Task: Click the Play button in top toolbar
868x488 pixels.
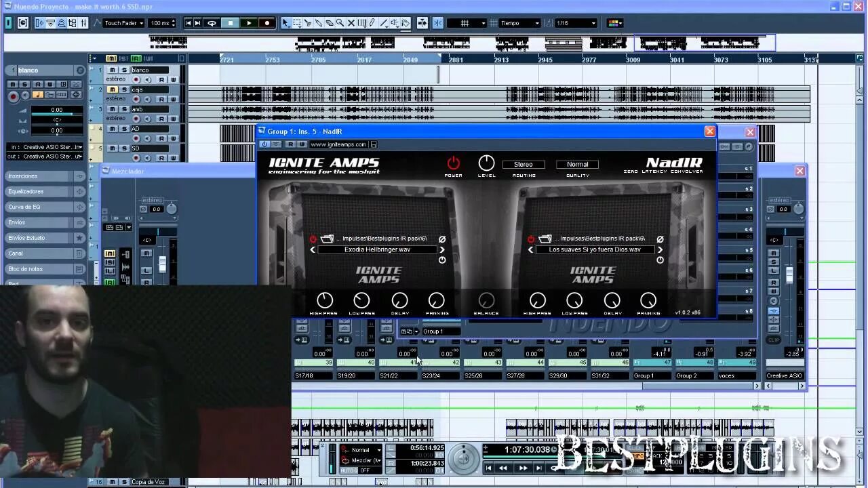Action: pyautogui.click(x=249, y=23)
